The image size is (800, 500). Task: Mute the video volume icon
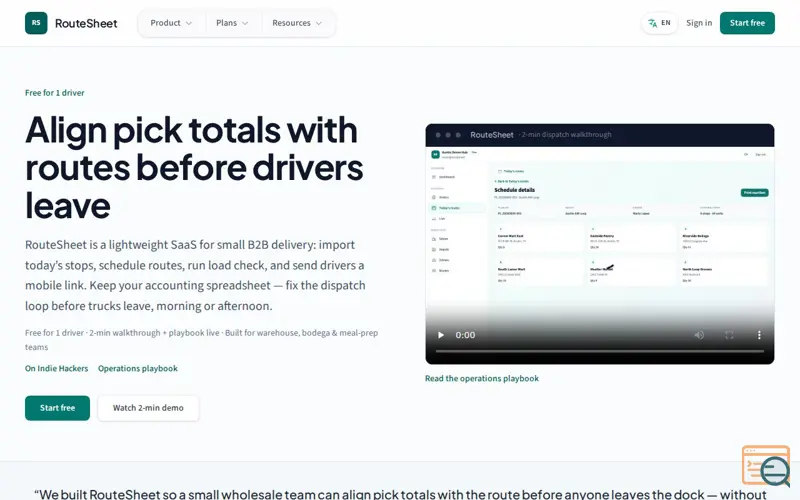tap(699, 335)
